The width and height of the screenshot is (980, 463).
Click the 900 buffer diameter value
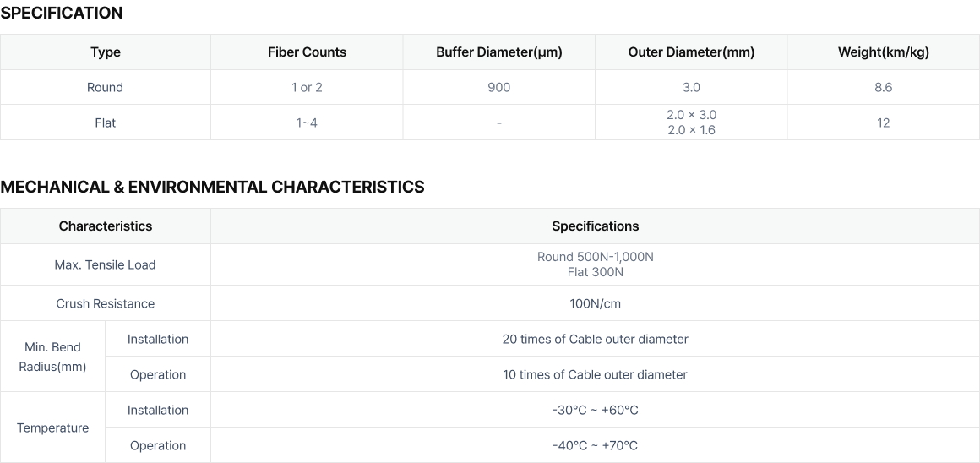click(x=498, y=88)
